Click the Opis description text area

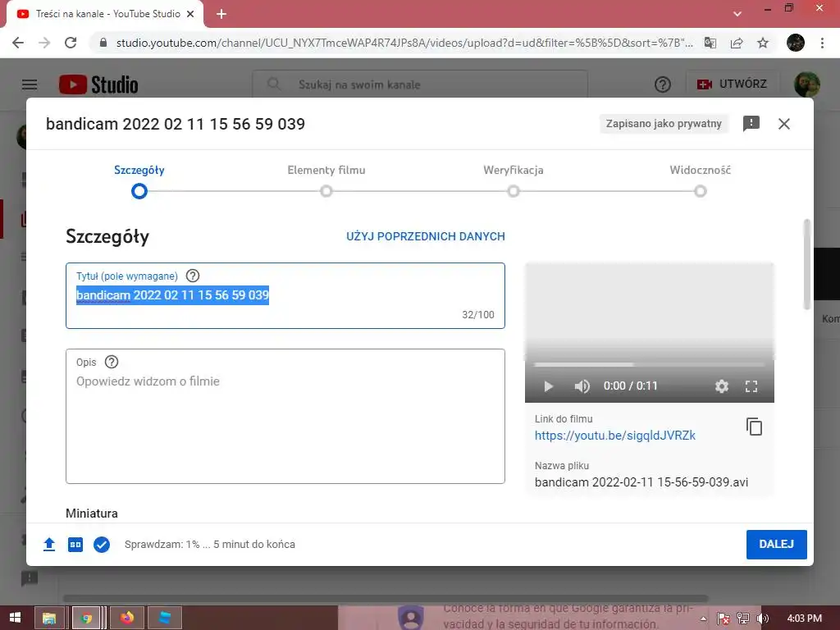coord(285,416)
